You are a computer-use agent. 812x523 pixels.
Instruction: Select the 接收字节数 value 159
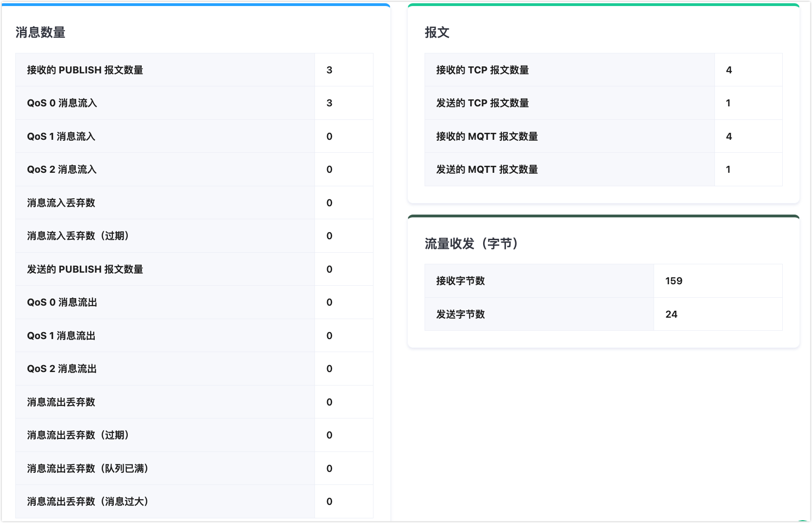click(x=674, y=281)
